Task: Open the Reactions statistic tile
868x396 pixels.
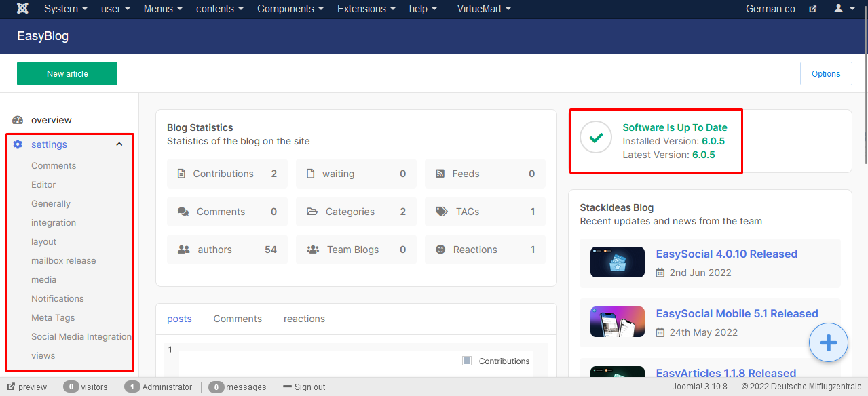Action: click(x=485, y=250)
